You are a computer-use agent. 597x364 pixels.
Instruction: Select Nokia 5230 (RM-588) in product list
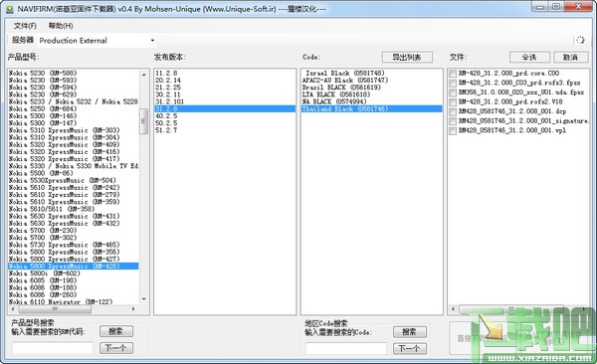tap(74, 73)
